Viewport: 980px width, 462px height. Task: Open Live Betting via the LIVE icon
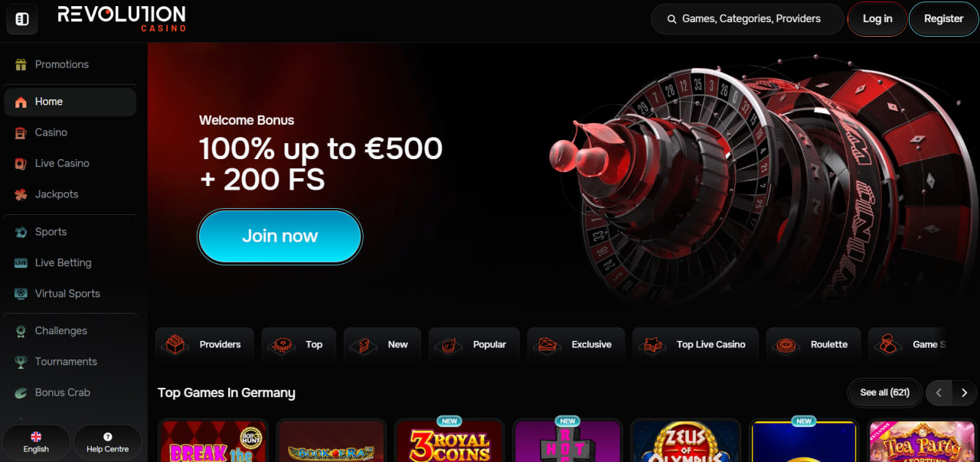[x=21, y=262]
